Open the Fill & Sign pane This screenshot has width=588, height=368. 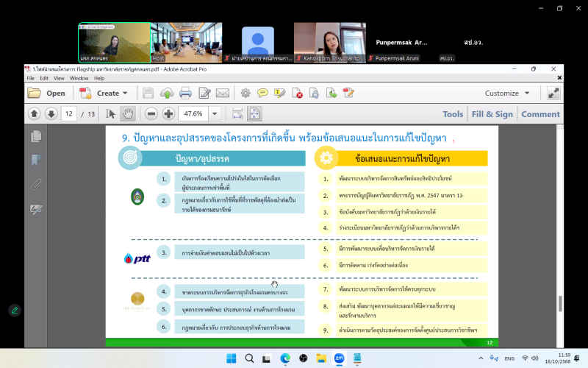tap(492, 114)
